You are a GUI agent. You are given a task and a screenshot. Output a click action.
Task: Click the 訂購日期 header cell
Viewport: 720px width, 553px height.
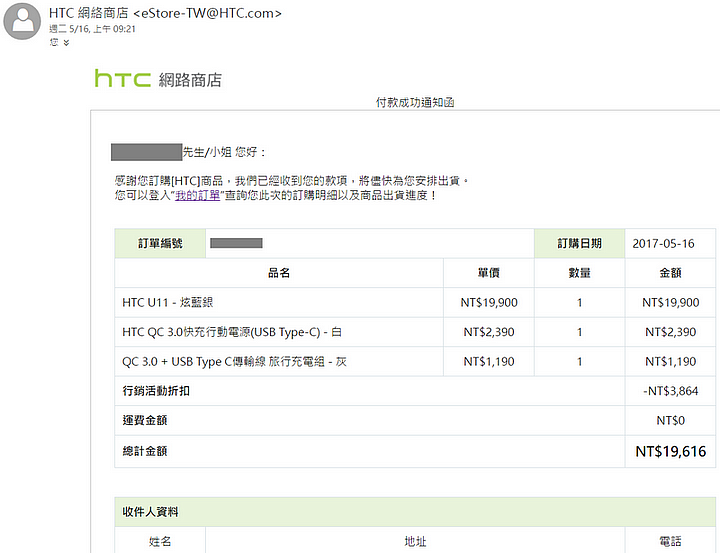(579, 243)
